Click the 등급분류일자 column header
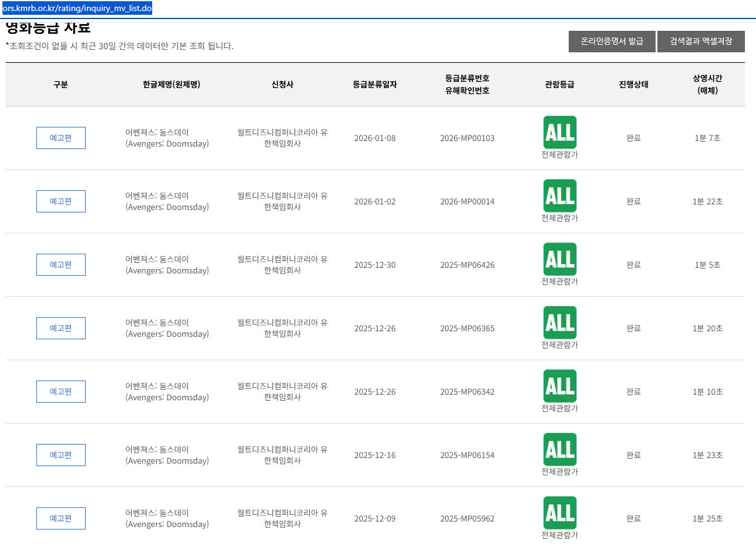Screen dimensions: 756x548 coord(375,84)
